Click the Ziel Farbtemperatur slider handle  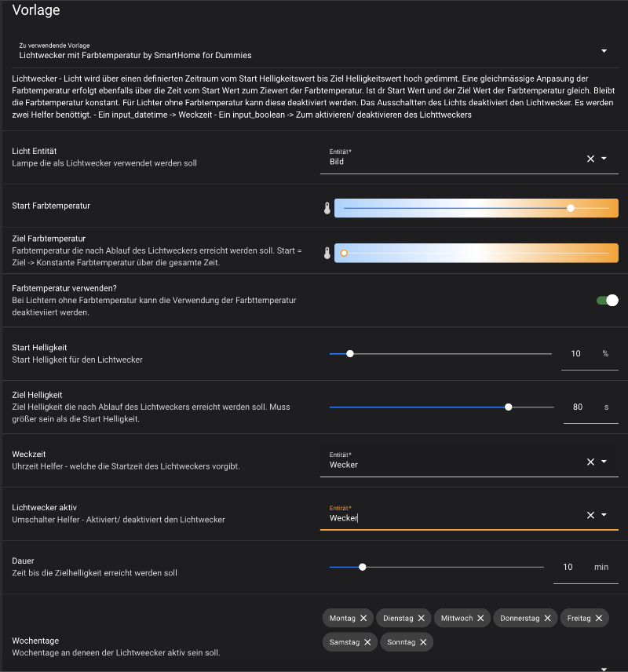344,253
